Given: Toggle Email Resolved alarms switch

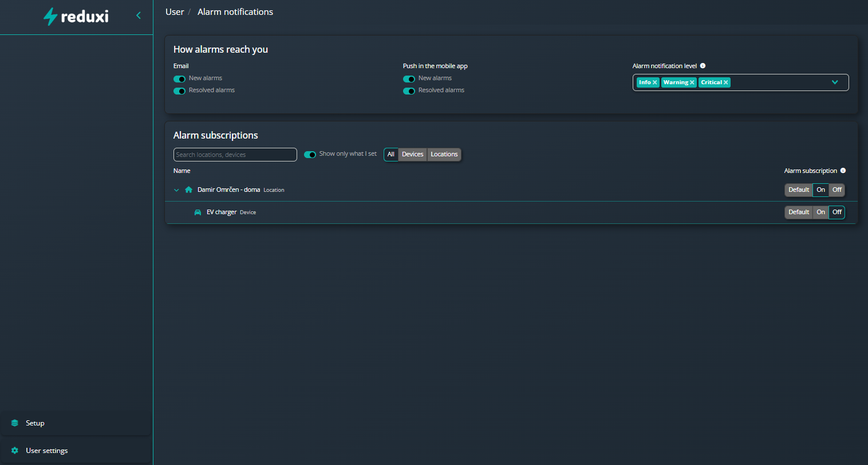Looking at the screenshot, I should tap(179, 91).
